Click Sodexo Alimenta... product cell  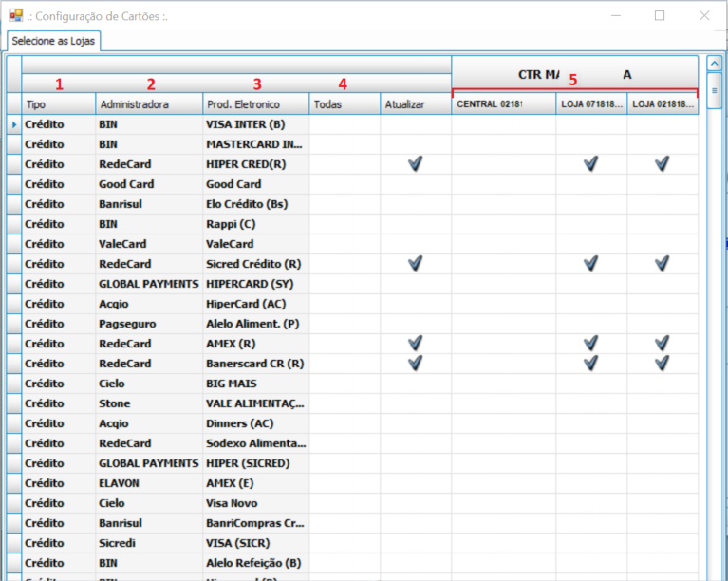coord(256,443)
